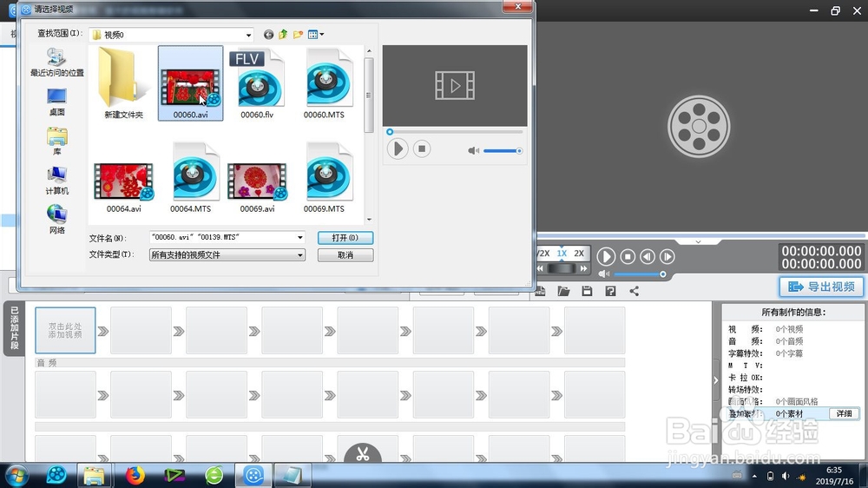Stop the main player playback
868x488 pixels.
628,256
